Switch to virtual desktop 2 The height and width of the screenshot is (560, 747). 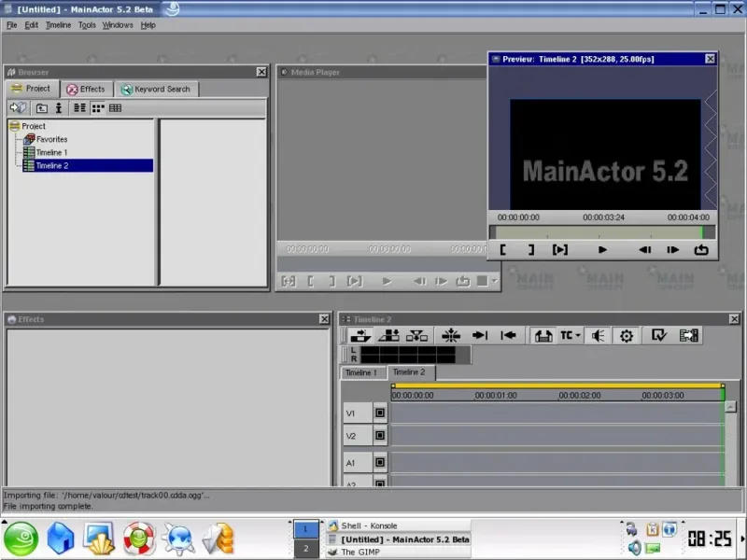click(x=305, y=549)
